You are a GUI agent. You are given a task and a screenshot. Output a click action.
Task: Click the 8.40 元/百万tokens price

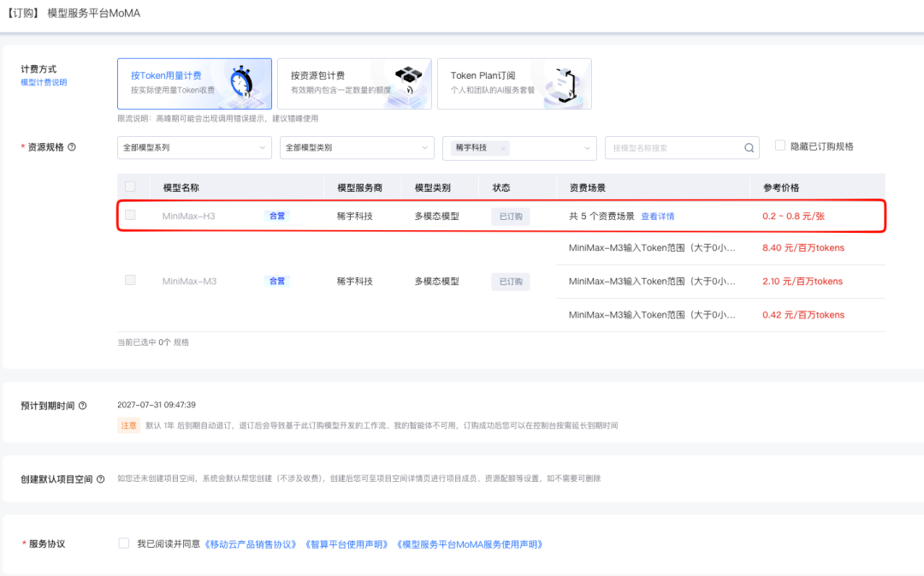[803, 247]
